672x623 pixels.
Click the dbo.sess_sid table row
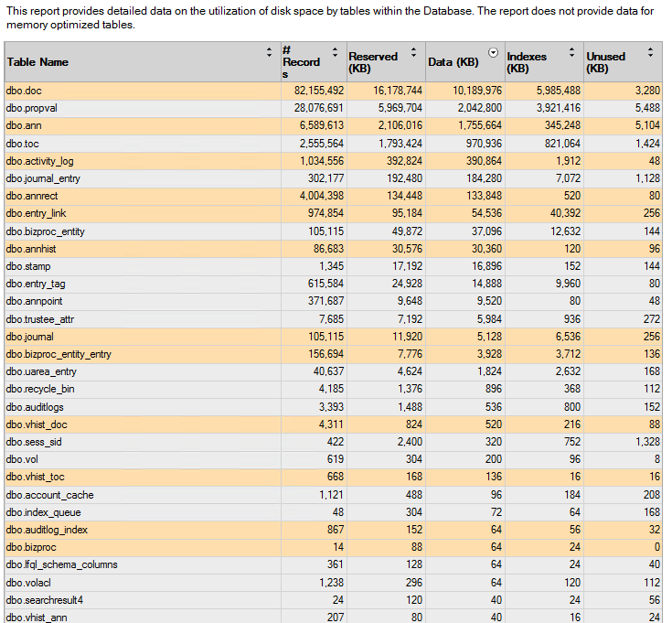334,442
